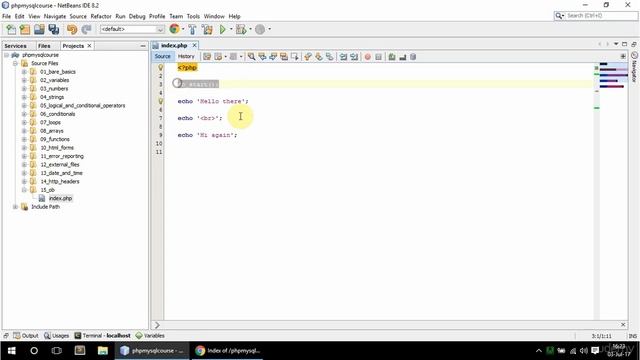Collapse the phpmysqlcourse project node
640x360 pixels.
pos(7,55)
